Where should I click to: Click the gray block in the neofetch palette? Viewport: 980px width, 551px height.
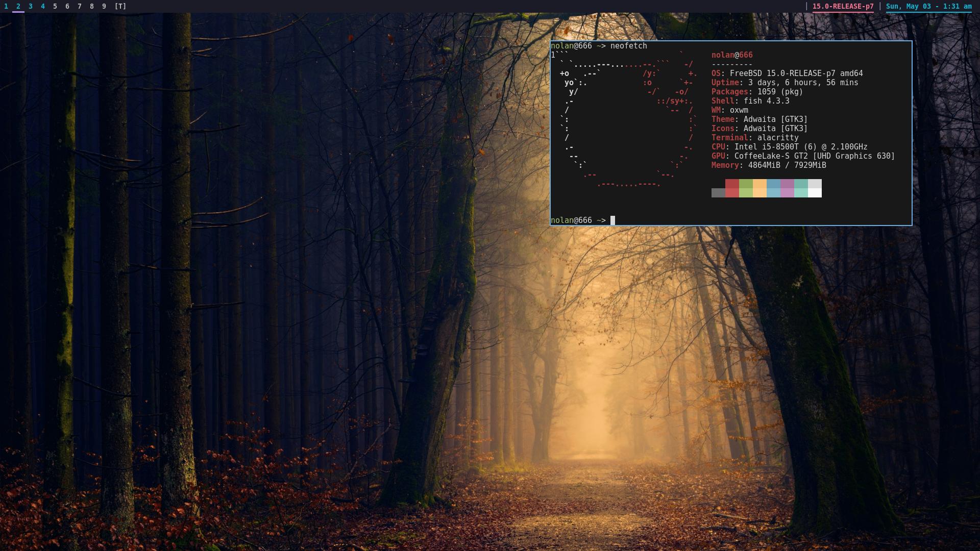coord(718,193)
